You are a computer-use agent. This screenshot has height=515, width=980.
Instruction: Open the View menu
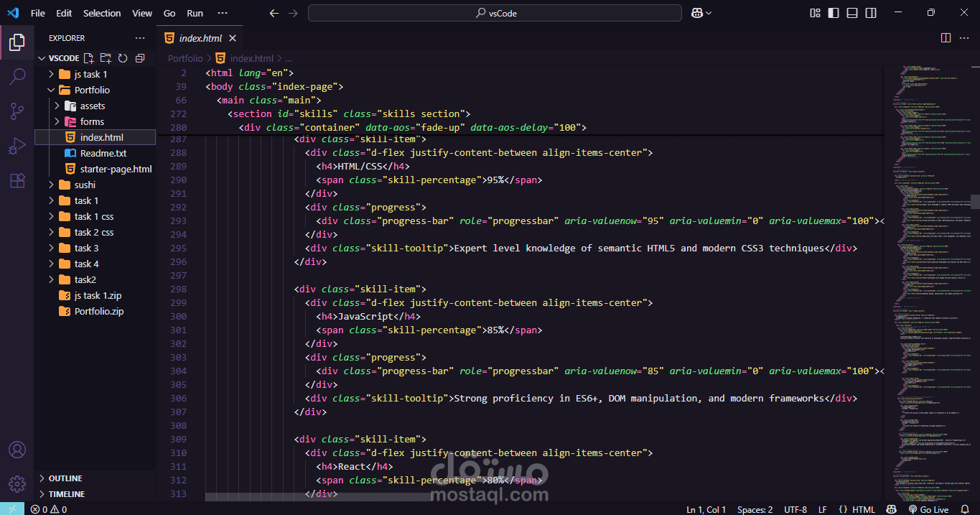click(142, 13)
